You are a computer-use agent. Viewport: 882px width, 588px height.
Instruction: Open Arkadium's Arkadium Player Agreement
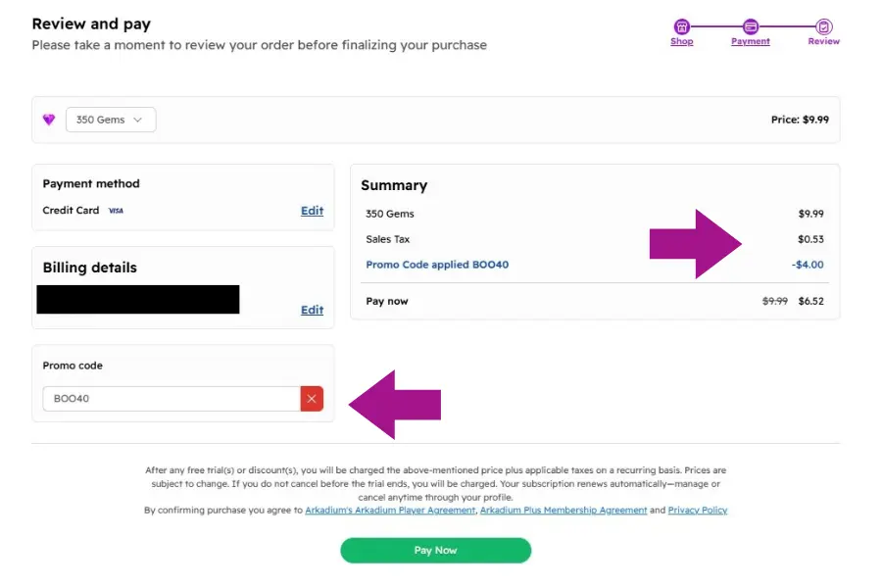[390, 510]
